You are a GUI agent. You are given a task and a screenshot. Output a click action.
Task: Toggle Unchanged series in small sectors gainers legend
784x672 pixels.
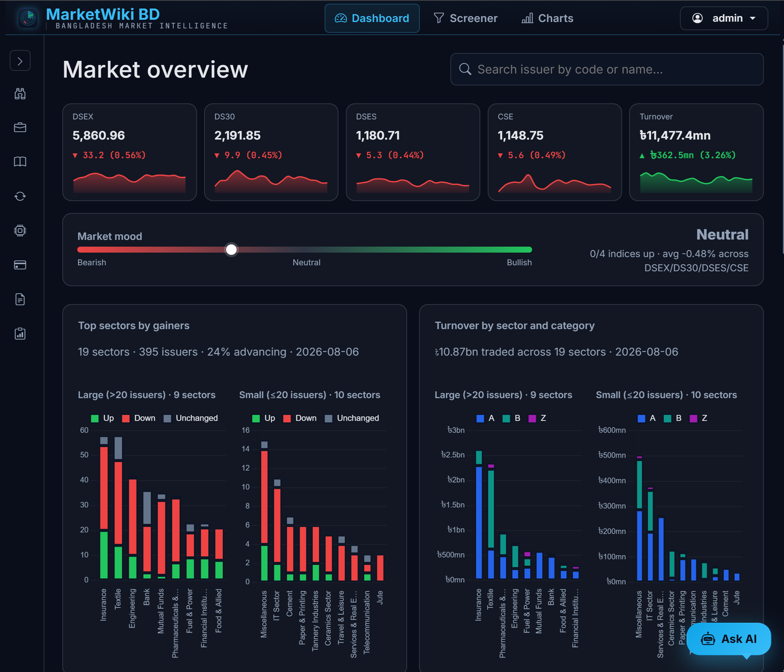pyautogui.click(x=352, y=418)
